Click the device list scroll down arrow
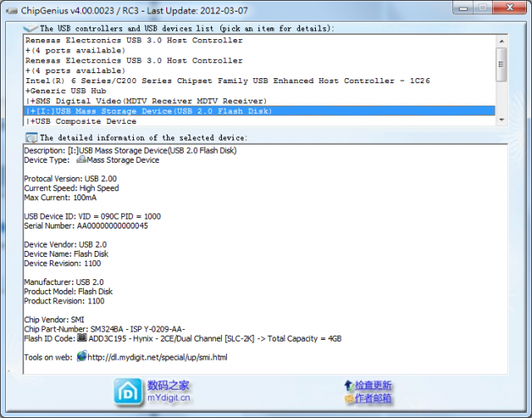532x418 pixels. pos(501,120)
